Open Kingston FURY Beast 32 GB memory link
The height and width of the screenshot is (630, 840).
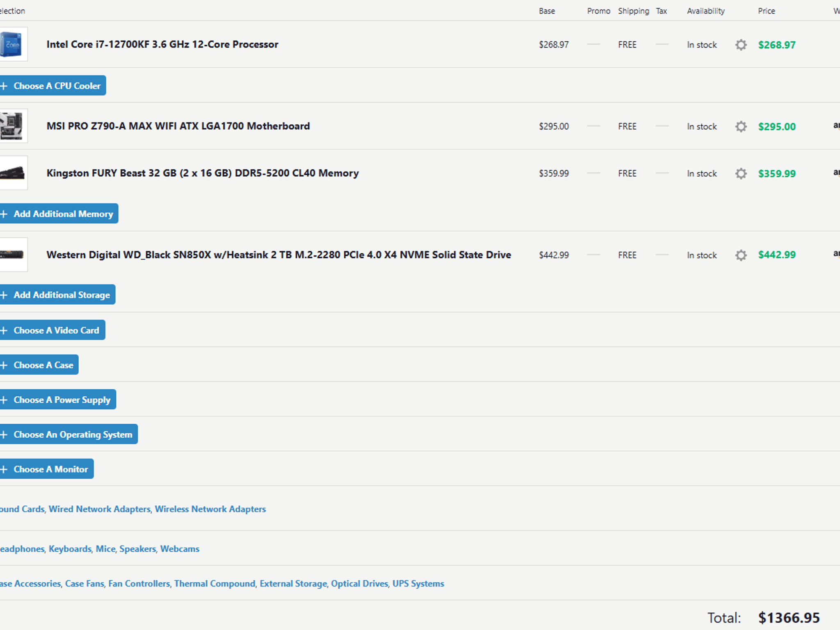[x=203, y=173]
